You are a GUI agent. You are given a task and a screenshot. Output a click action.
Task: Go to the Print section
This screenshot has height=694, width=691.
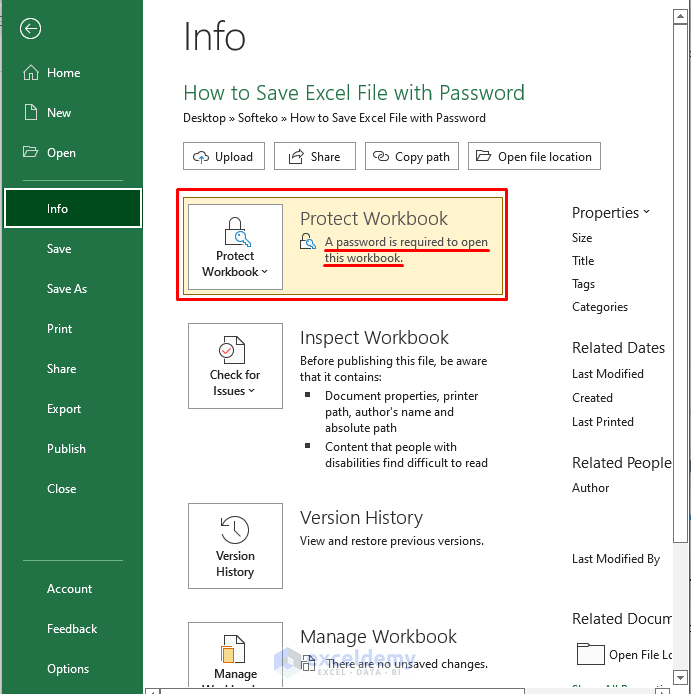pos(60,329)
